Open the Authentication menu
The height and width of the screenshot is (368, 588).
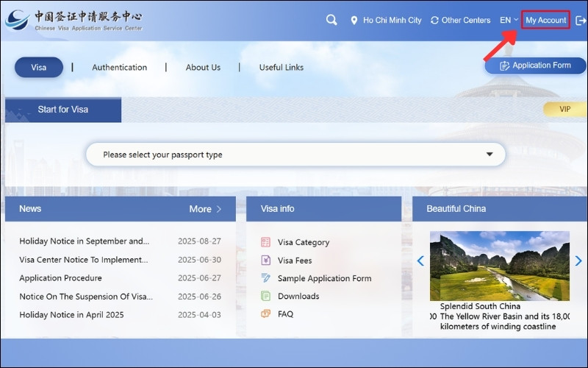[x=120, y=67]
